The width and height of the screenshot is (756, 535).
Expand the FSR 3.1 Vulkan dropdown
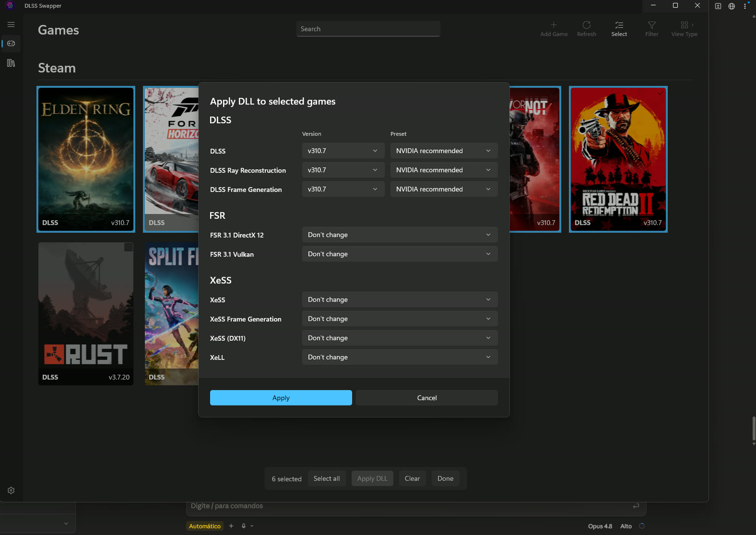[x=400, y=254]
